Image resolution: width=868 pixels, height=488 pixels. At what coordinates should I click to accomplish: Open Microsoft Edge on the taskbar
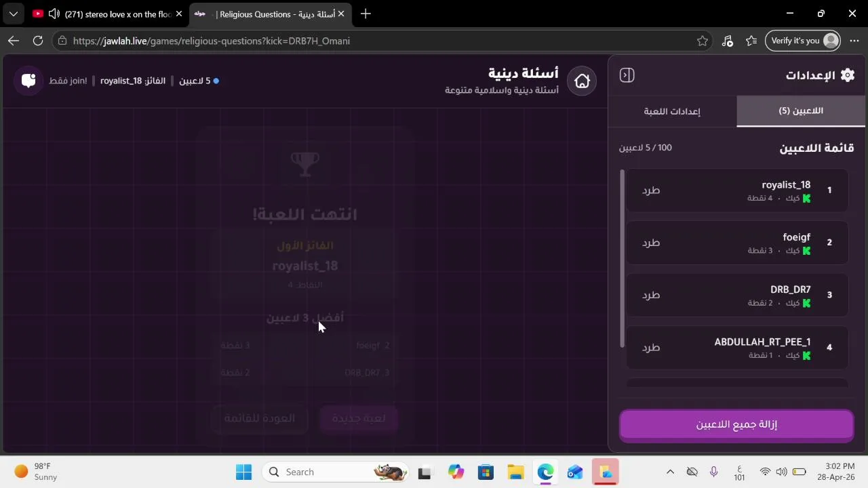coord(546,472)
